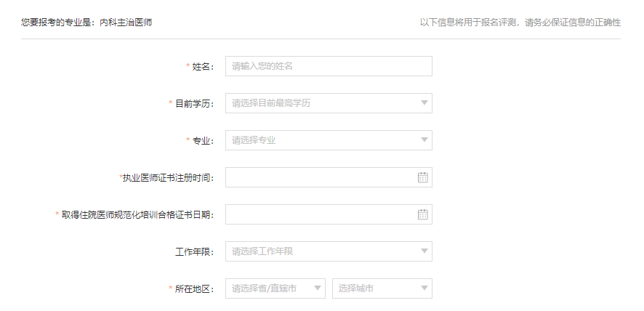Click the 请选择专业 placeholder text
The height and width of the screenshot is (311, 644).
tap(254, 140)
